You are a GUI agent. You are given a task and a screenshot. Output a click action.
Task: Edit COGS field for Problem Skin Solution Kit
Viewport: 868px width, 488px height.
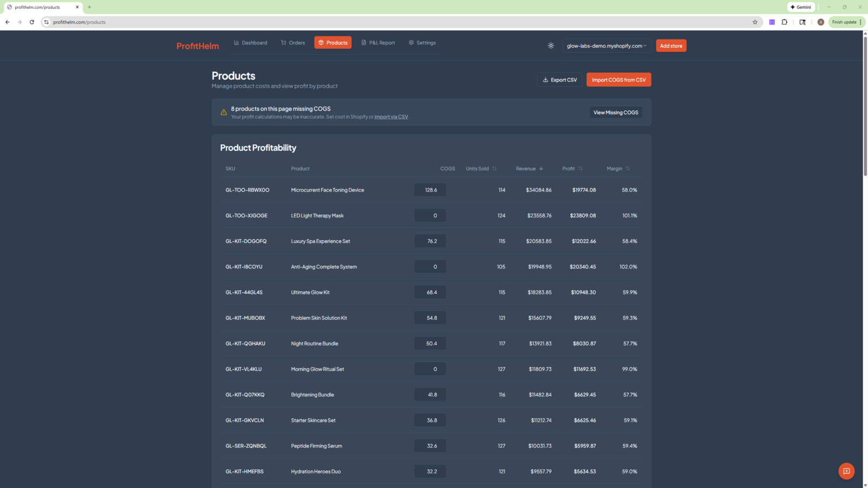coord(430,318)
